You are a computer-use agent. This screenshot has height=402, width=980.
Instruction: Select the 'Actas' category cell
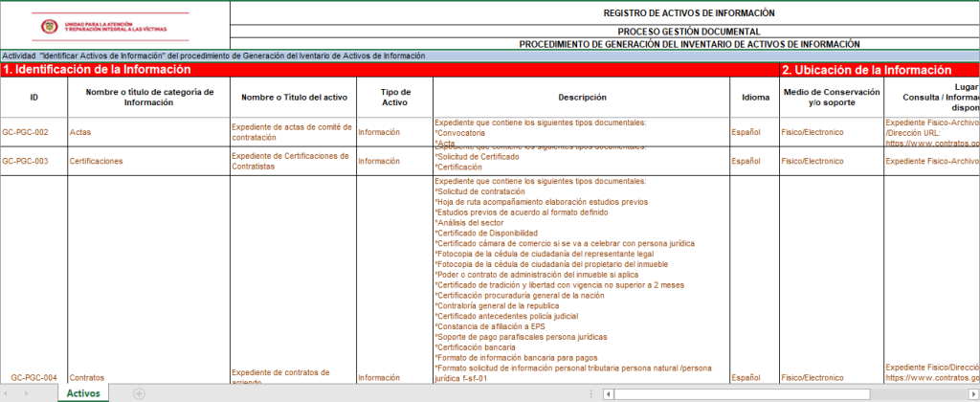(x=148, y=132)
